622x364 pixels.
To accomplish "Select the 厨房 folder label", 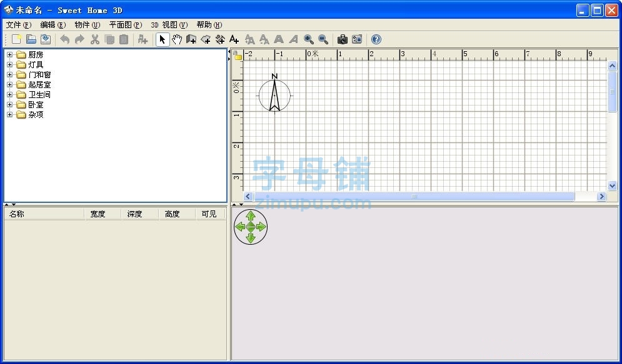I will point(36,55).
